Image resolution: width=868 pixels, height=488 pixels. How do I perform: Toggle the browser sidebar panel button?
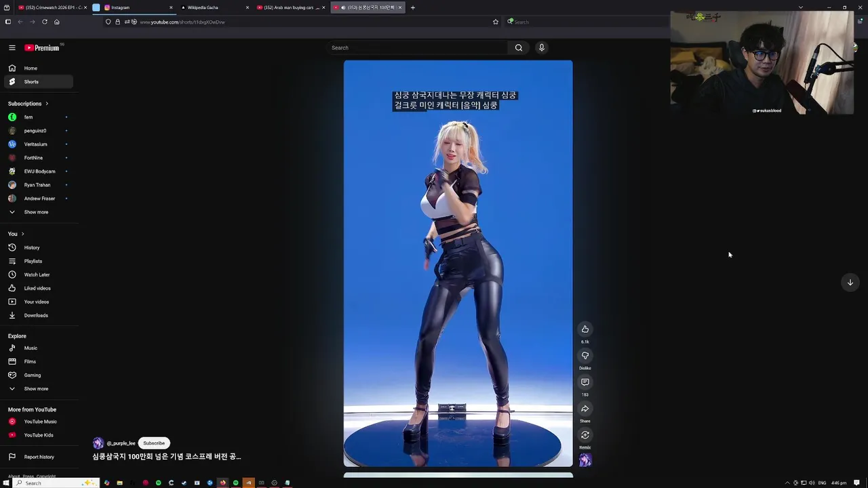click(7, 22)
